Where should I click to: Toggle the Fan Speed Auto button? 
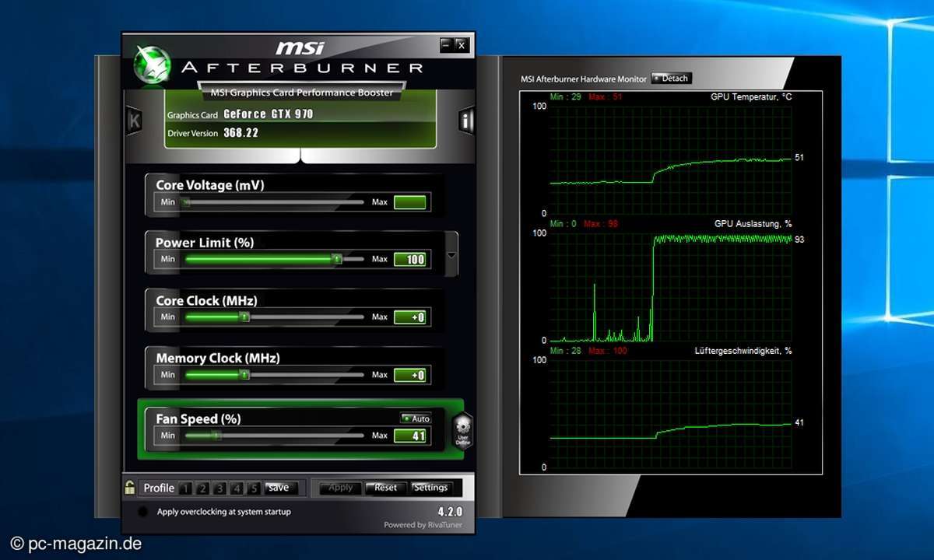coord(416,418)
